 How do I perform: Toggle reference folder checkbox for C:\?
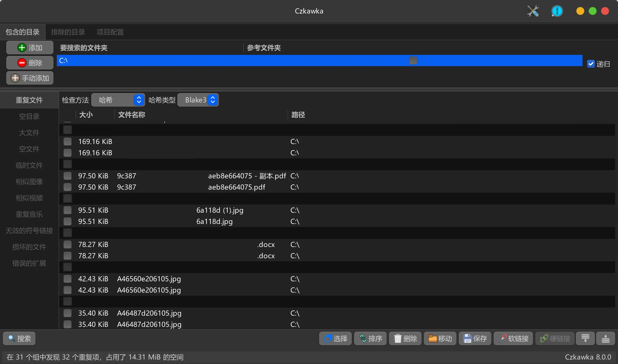(413, 60)
